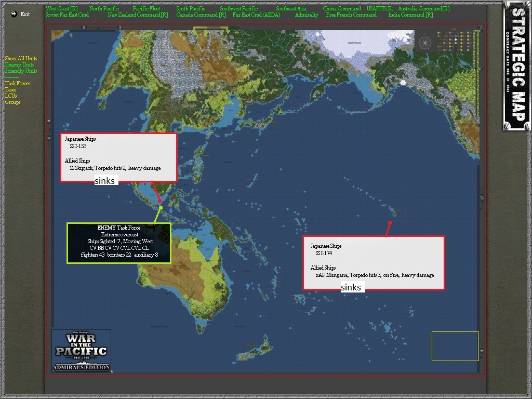Choose USAFFE (R) command filter
This screenshot has width=532, height=399.
380,8
